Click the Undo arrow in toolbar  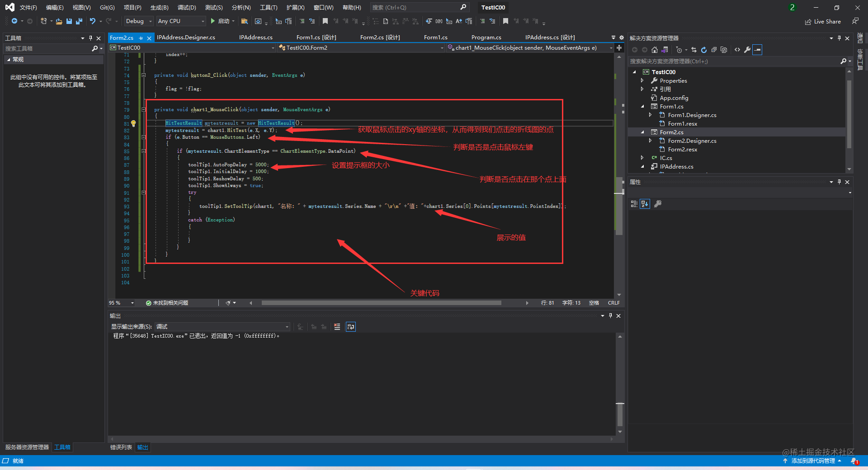tap(93, 21)
